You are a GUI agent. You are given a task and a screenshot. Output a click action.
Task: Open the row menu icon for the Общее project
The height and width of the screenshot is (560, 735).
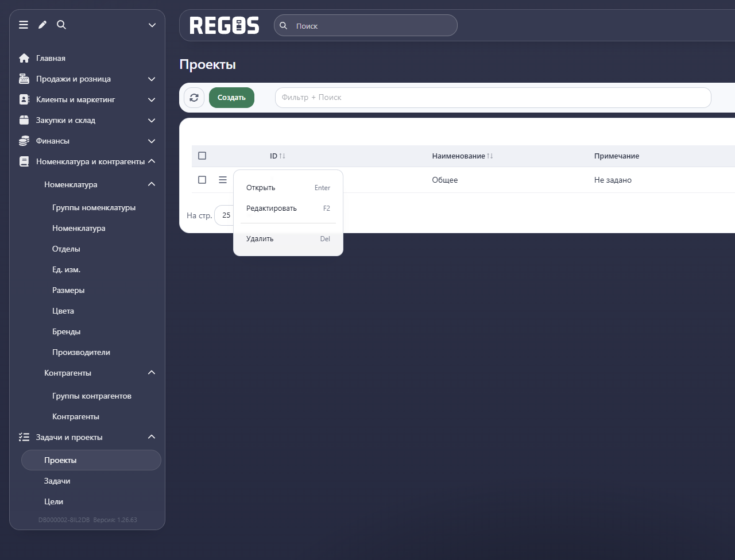(223, 180)
